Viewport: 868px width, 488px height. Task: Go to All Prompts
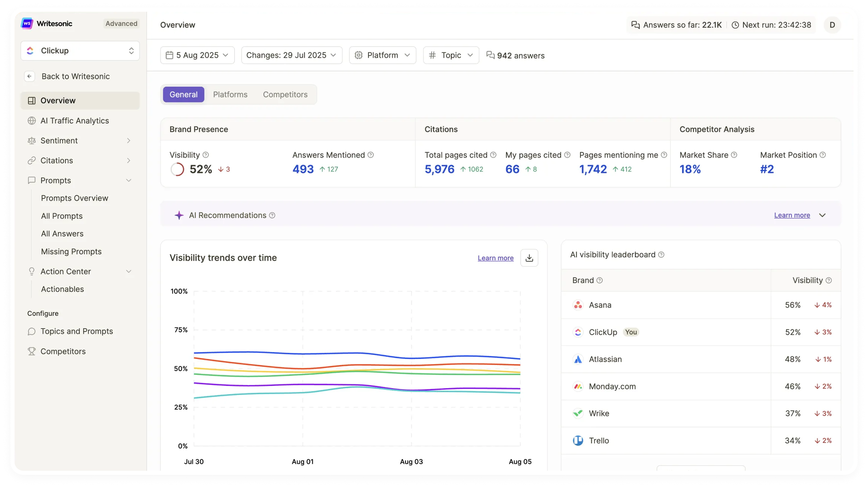[62, 216]
